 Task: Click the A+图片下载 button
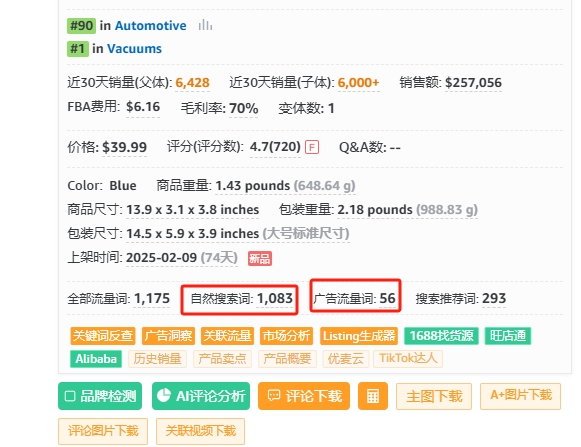[520, 396]
